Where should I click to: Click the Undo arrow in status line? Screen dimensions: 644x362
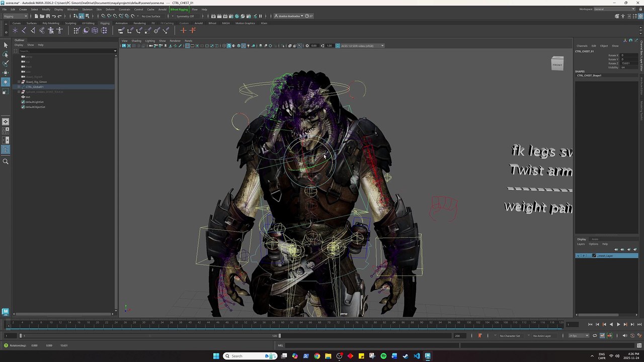coord(53,16)
